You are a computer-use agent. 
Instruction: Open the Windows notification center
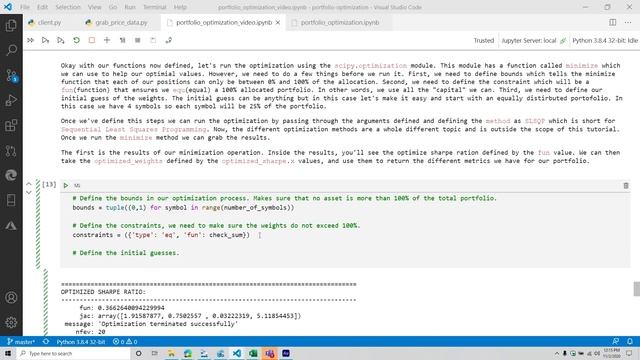click(629, 353)
